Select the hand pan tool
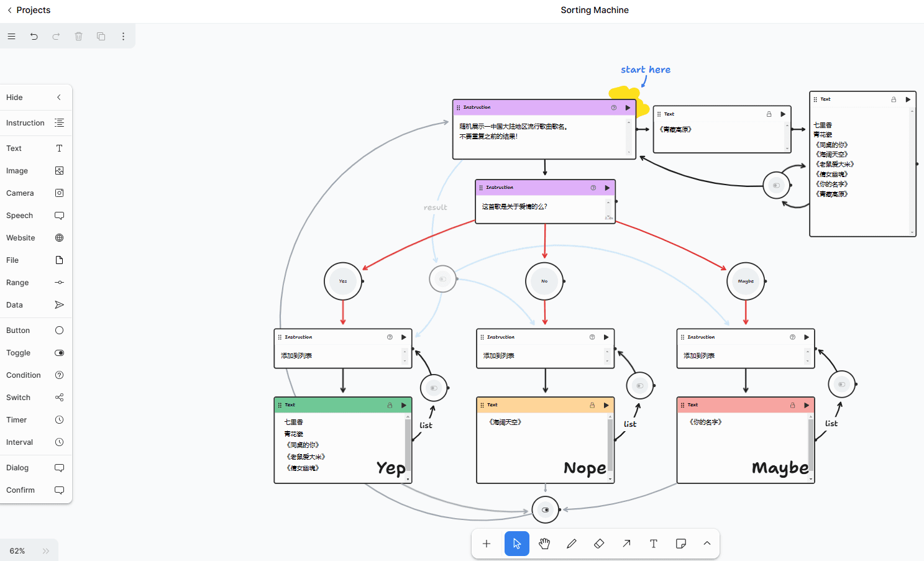Viewport: 924px width, 561px height. [544, 544]
